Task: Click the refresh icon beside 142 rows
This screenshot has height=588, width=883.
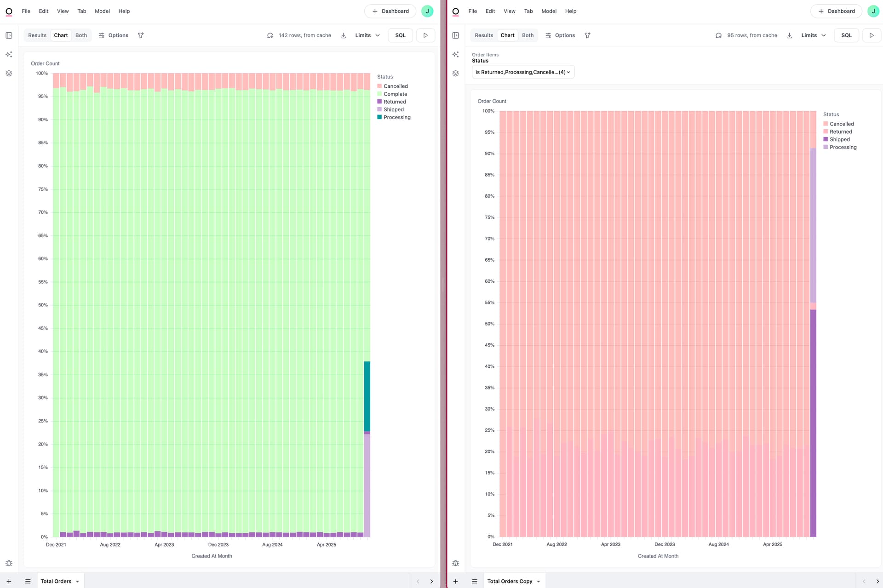Action: (x=270, y=35)
